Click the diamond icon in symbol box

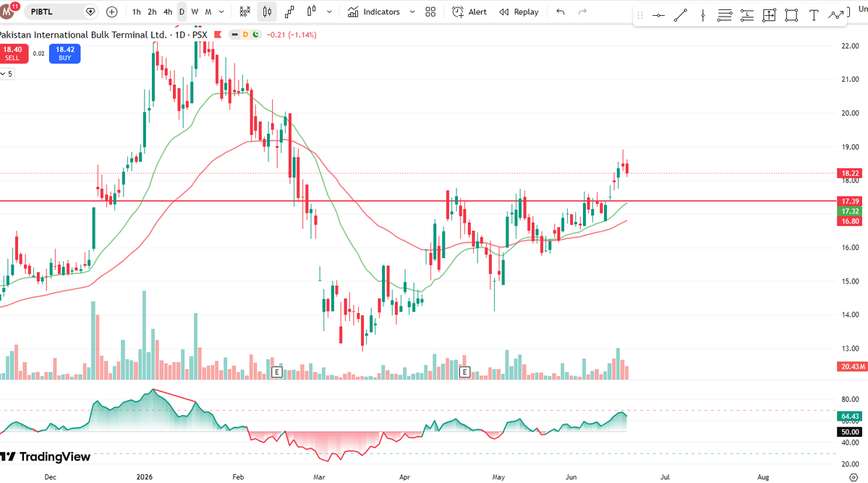click(90, 12)
